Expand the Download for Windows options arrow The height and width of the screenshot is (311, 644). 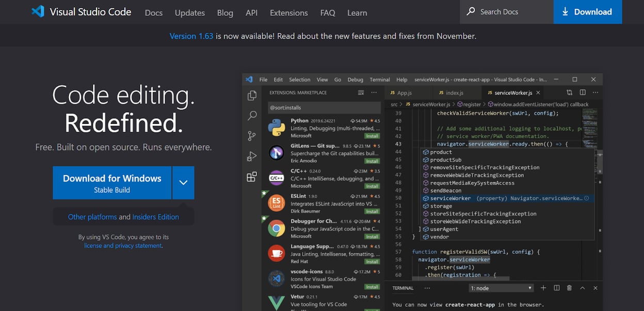point(183,182)
